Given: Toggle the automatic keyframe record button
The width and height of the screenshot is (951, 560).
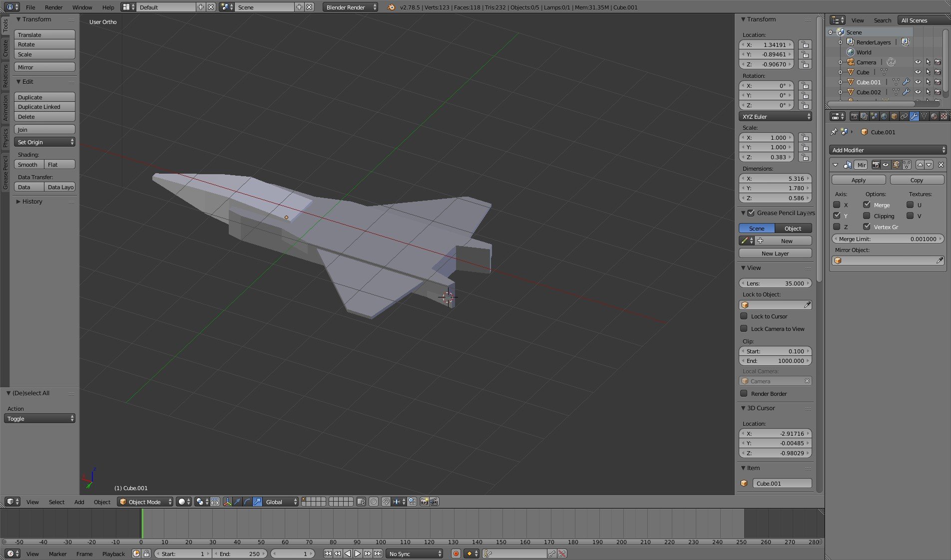Looking at the screenshot, I should pyautogui.click(x=456, y=554).
